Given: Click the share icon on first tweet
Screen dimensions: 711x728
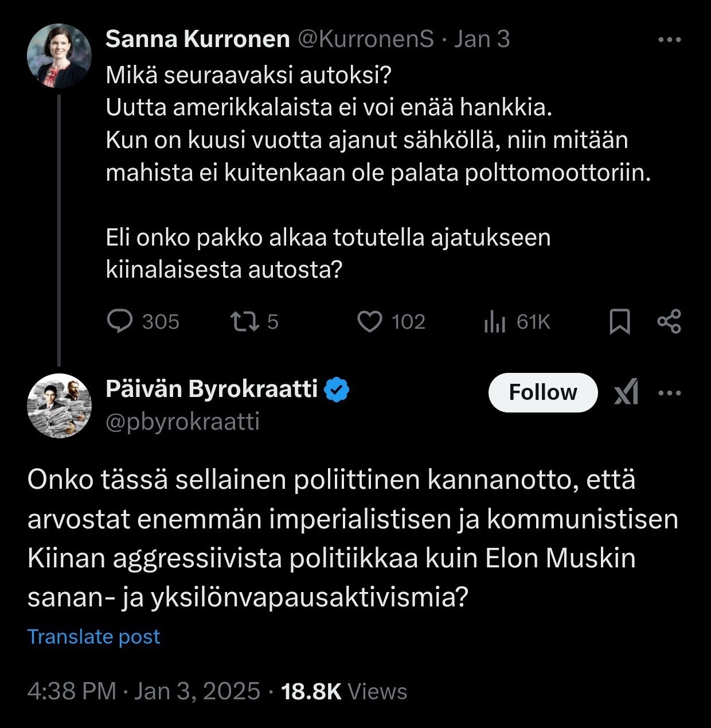Looking at the screenshot, I should coord(669,321).
